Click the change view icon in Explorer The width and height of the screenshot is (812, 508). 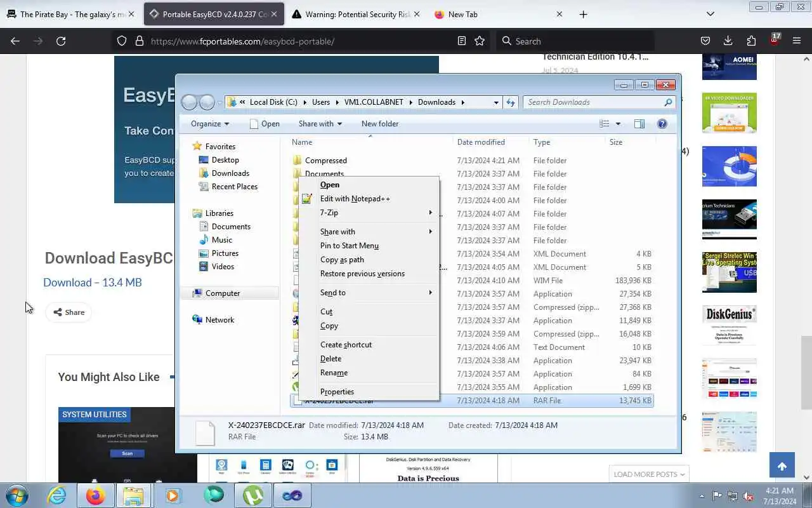pyautogui.click(x=605, y=124)
